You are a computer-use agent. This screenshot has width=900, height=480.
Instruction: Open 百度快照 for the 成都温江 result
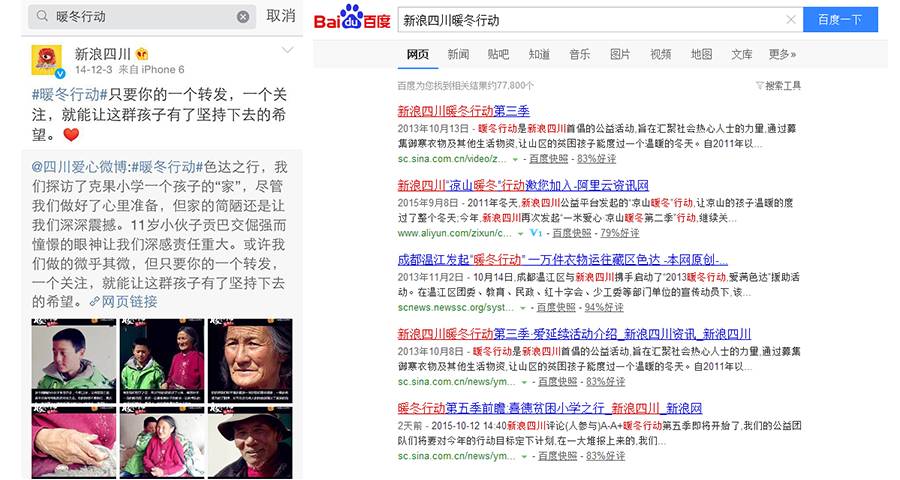[556, 307]
